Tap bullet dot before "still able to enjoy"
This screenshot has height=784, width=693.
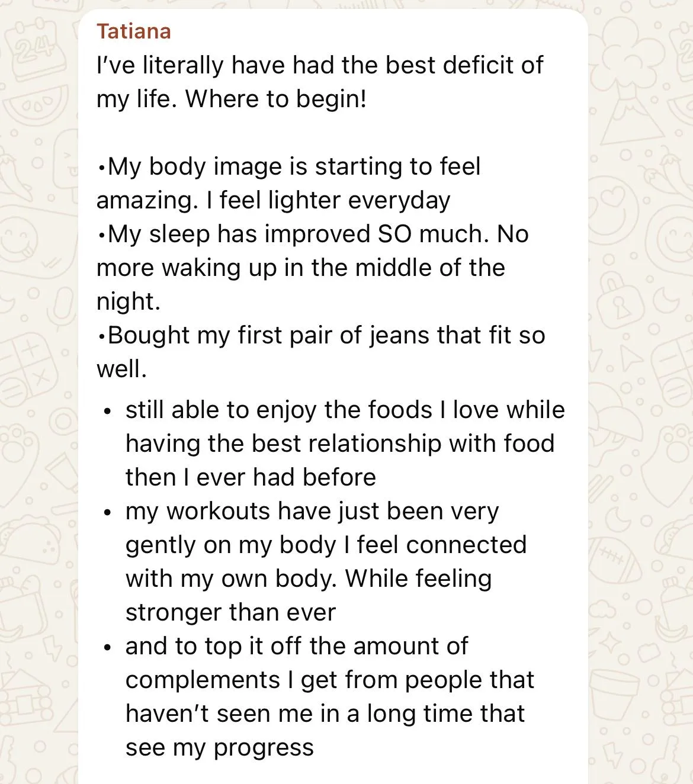[x=107, y=411]
